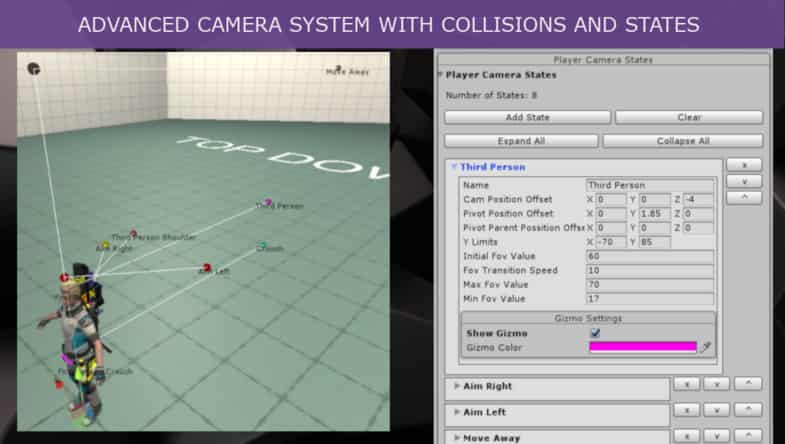Select the red Aim Left gizmo sphere
785x444 pixels.
point(207,267)
